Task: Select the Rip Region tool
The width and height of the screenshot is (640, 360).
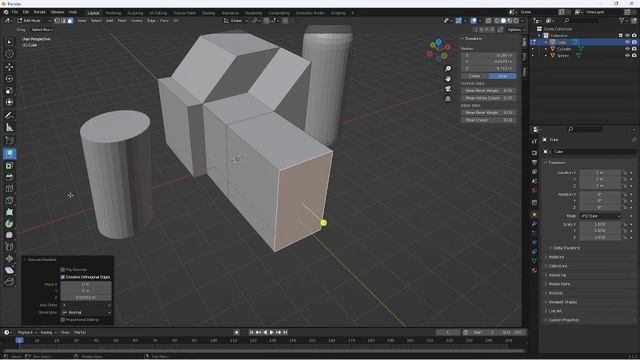Action: point(9,282)
